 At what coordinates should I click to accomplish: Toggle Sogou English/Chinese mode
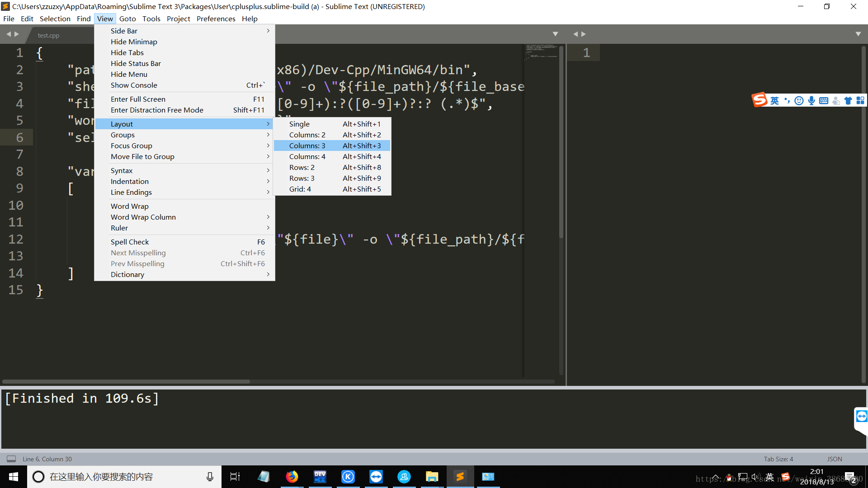[775, 100]
